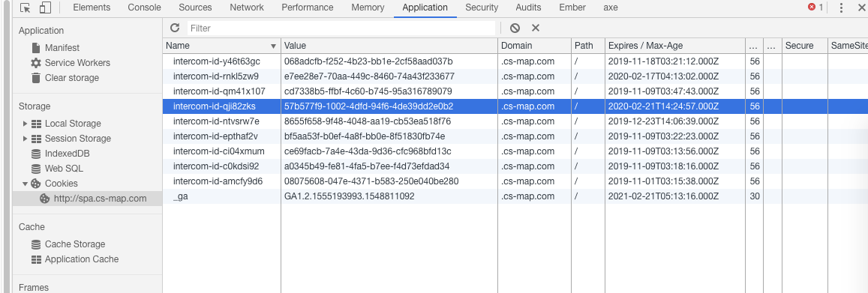Viewport: 868px width, 293px height.
Task: Select Clear storage trash item
Action: pyautogui.click(x=65, y=77)
